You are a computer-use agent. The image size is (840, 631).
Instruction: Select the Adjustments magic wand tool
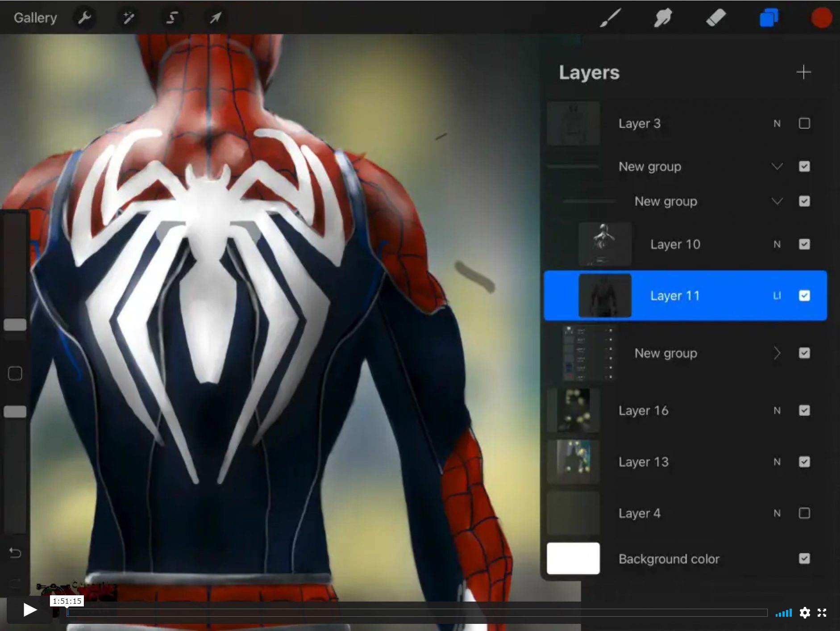click(x=128, y=18)
